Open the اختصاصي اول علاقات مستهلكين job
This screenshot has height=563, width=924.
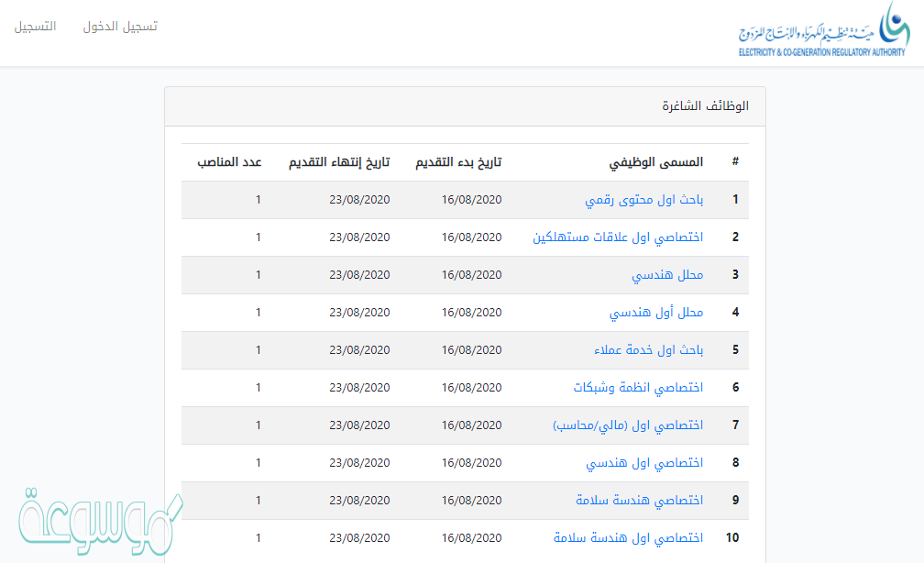[x=618, y=237]
